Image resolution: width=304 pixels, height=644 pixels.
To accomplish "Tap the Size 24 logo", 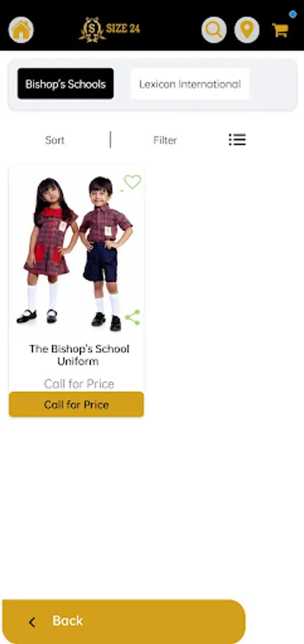I will click(x=109, y=29).
